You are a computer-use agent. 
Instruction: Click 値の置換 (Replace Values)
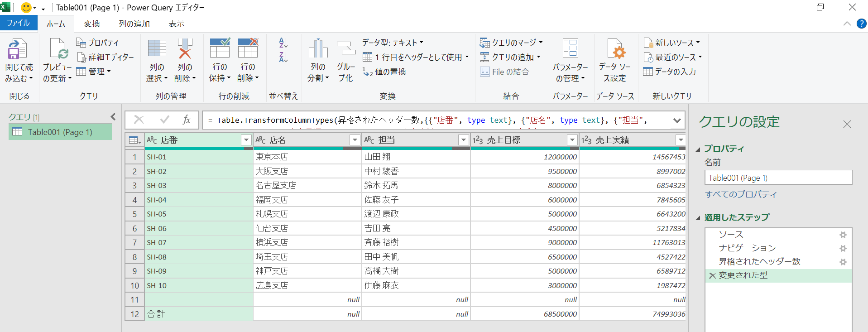[x=384, y=72]
